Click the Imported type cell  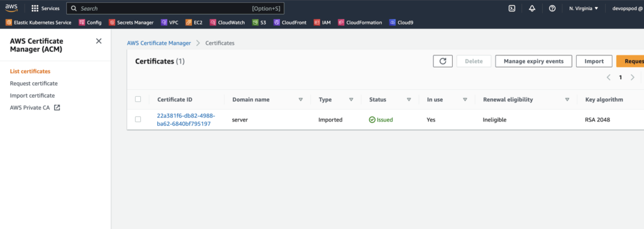click(x=331, y=120)
